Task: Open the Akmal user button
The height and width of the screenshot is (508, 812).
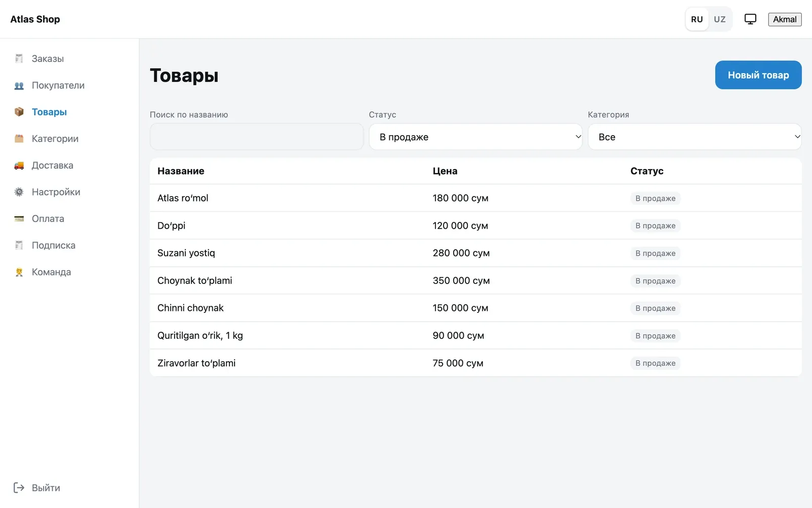Action: coord(785,19)
